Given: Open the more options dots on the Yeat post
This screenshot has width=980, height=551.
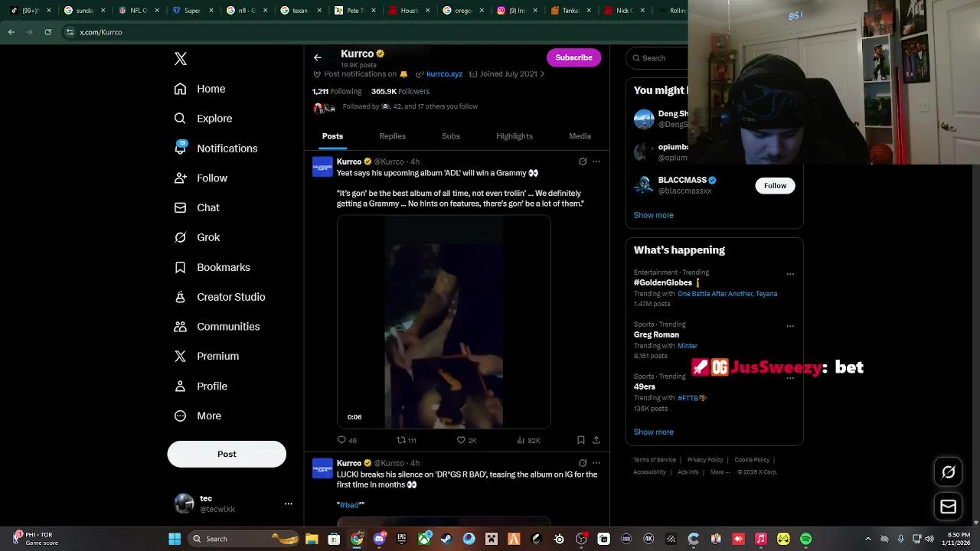Looking at the screenshot, I should [596, 161].
